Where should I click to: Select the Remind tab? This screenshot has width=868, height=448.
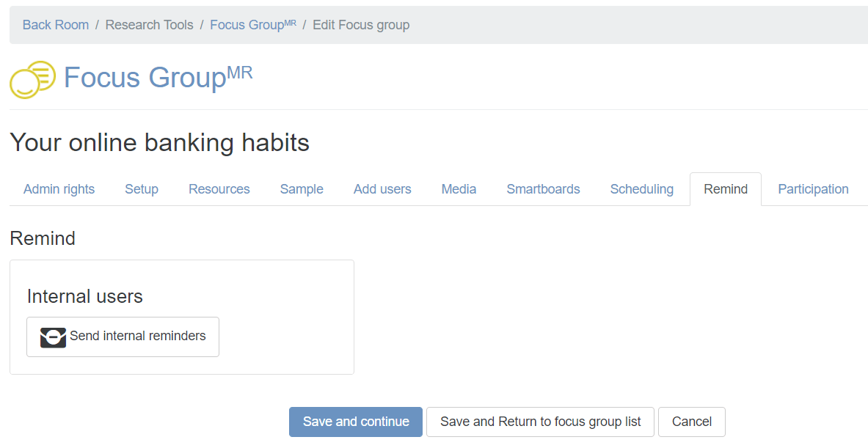point(726,189)
